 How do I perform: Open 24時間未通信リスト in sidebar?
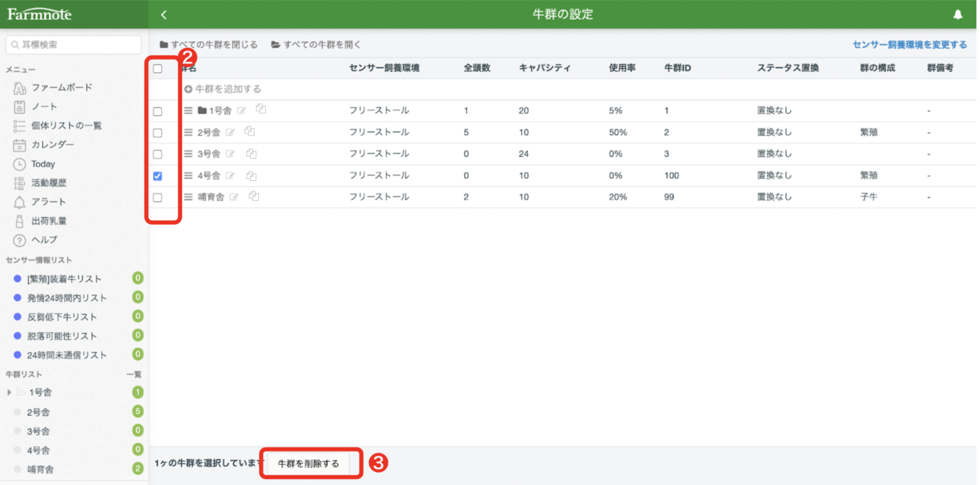click(67, 355)
